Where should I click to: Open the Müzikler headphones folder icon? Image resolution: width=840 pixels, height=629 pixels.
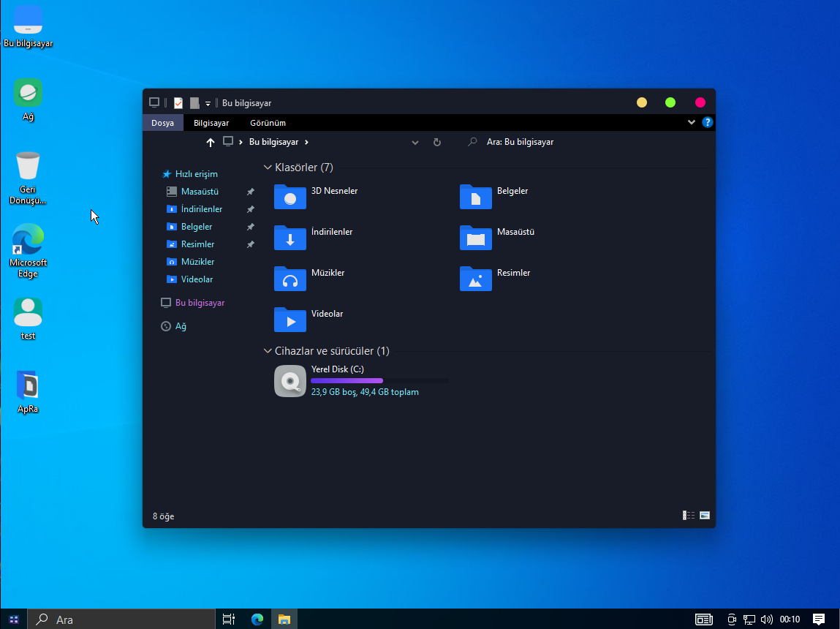[x=290, y=279]
